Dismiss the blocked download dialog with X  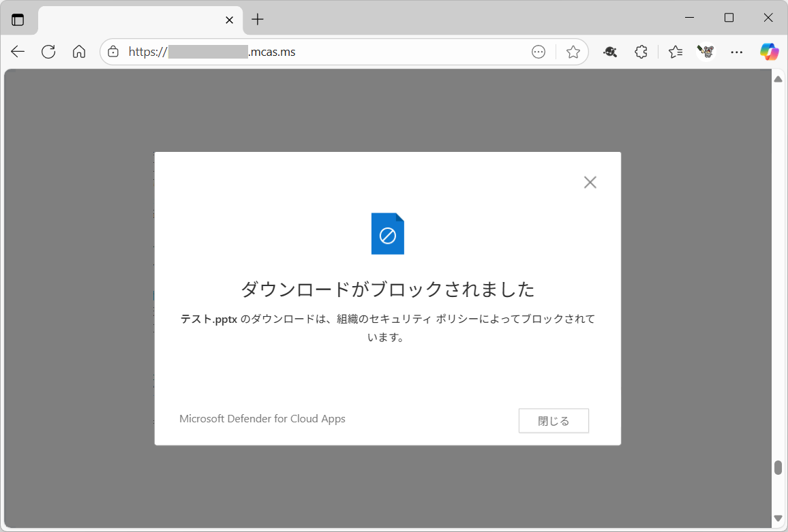tap(590, 182)
